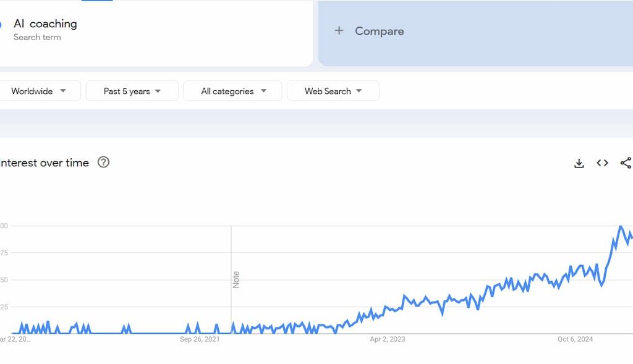Viewport: 633px width, 364px height.
Task: Open the Worldwide dropdown arrow
Action: pyautogui.click(x=64, y=90)
